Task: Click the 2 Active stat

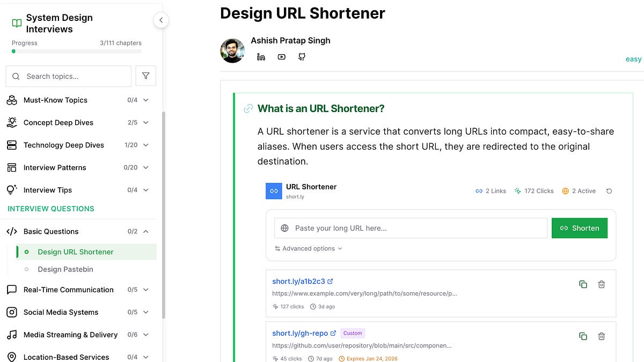Action: (x=579, y=191)
